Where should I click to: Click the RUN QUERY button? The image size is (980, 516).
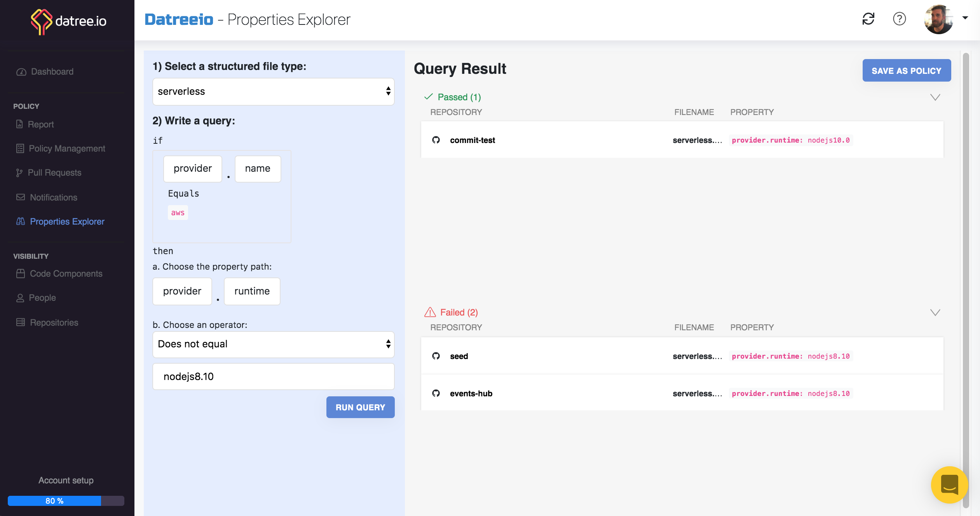click(360, 407)
